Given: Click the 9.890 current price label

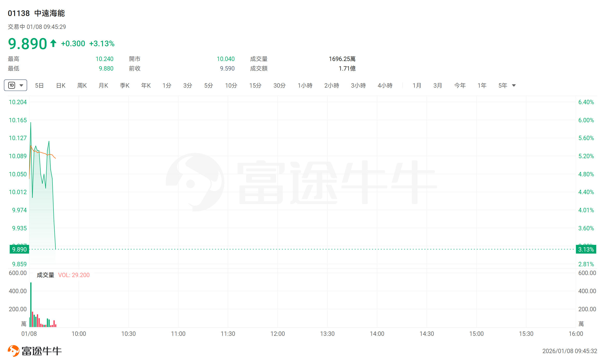Looking at the screenshot, I should point(19,249).
